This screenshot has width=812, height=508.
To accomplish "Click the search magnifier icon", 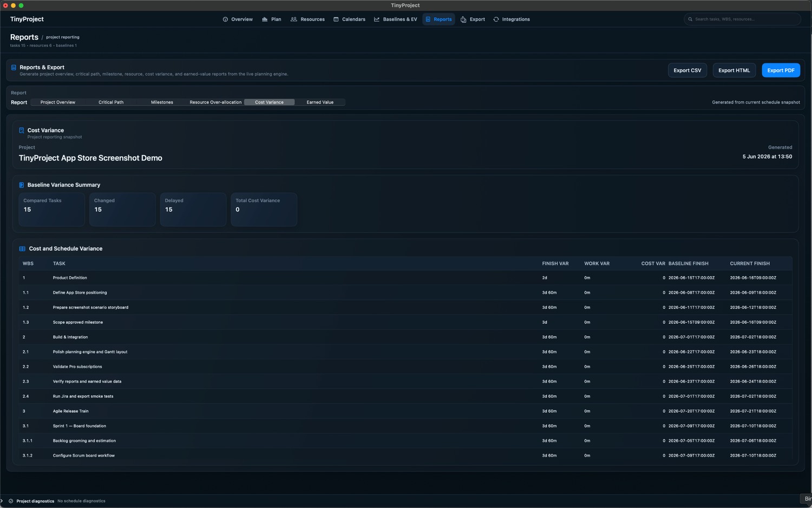I will click(x=690, y=19).
